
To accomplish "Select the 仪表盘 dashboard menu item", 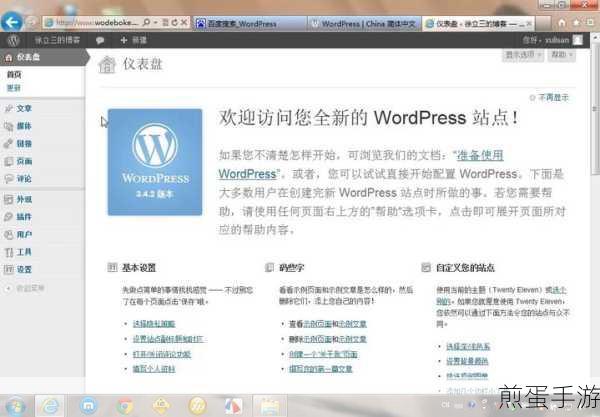I will click(43, 57).
